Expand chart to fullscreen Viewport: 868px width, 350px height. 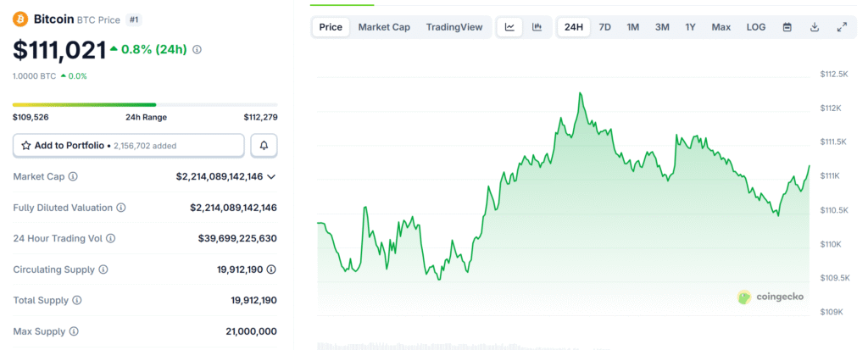(842, 27)
